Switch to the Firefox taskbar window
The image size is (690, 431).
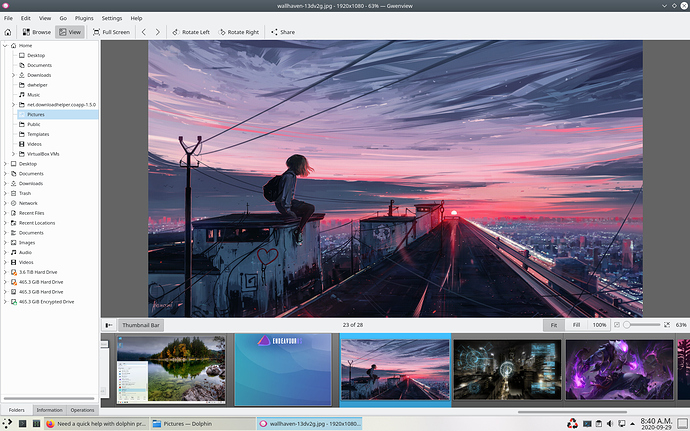click(96, 424)
